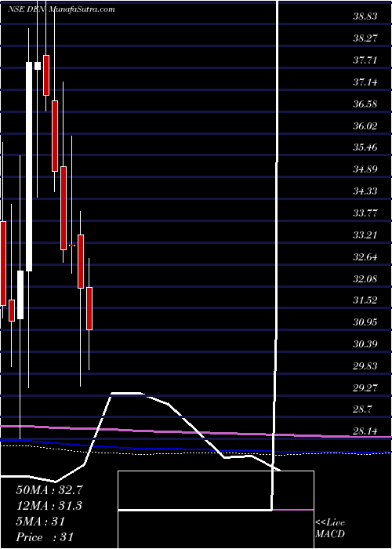The height and width of the screenshot is (549, 392).
Task: Click the 5MA : 31 readout
Action: click(40, 522)
